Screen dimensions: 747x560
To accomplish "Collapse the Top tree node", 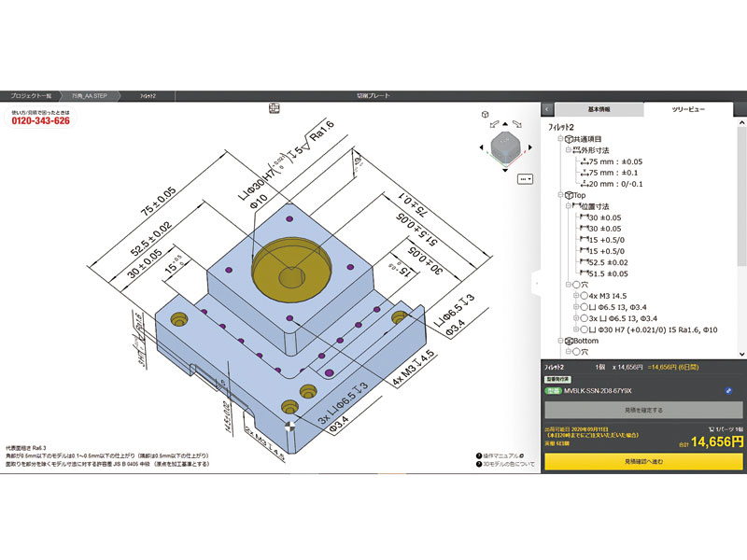I will click(557, 195).
